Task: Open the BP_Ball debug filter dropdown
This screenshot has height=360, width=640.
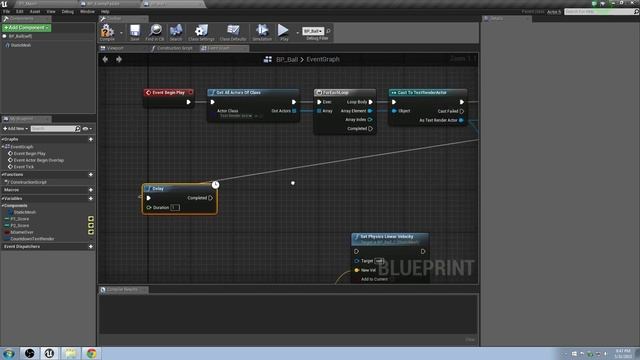Action: 313,31
